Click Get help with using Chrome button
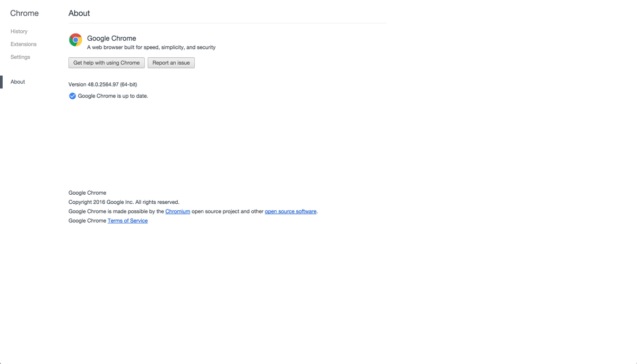Image resolution: width=637 pixels, height=364 pixels. click(x=107, y=63)
